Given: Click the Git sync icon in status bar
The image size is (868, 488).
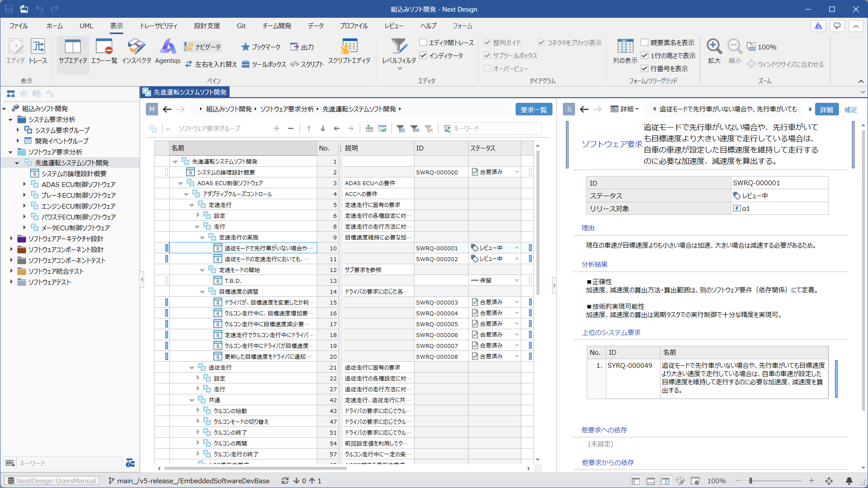Looking at the screenshot, I should (x=285, y=481).
